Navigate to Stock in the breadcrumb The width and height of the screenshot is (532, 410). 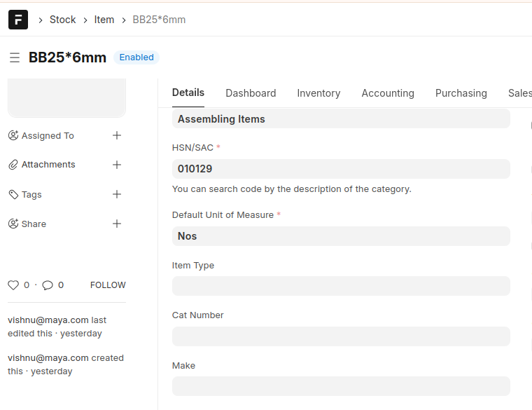tap(62, 20)
